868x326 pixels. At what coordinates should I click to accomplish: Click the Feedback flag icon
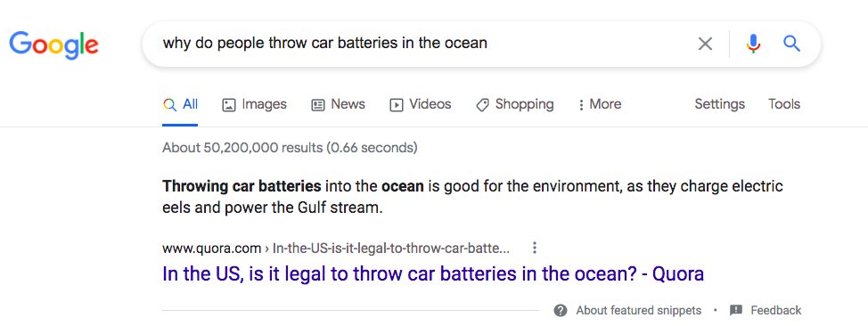[736, 311]
